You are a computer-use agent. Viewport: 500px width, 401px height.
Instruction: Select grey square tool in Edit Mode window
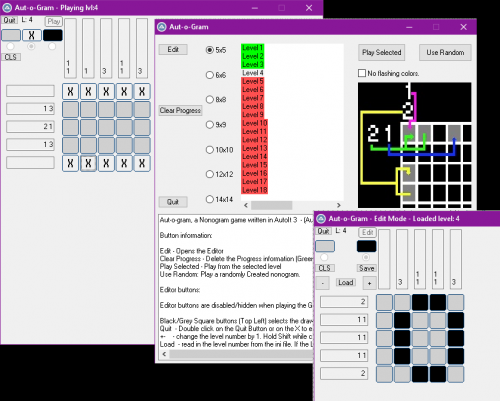point(325,246)
